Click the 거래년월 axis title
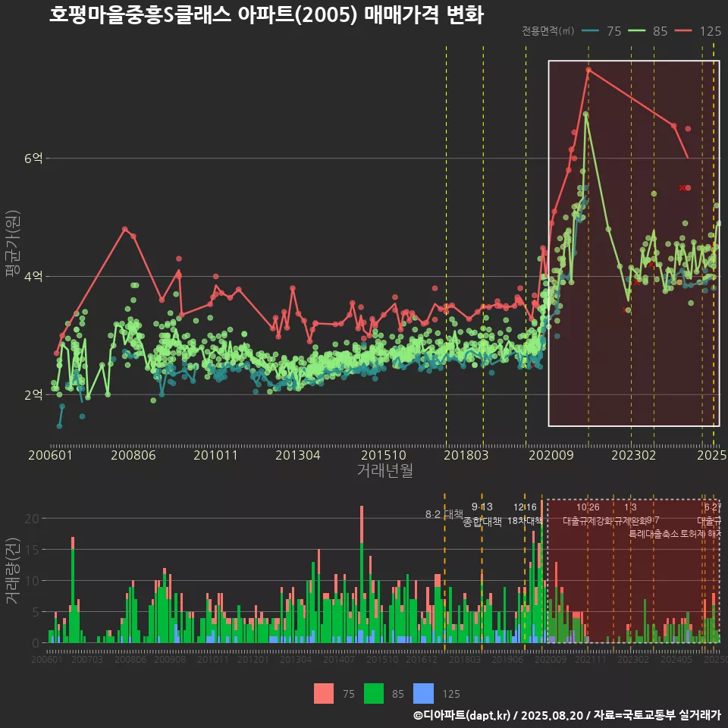Viewport: 728px width, 728px height. pyautogui.click(x=385, y=470)
